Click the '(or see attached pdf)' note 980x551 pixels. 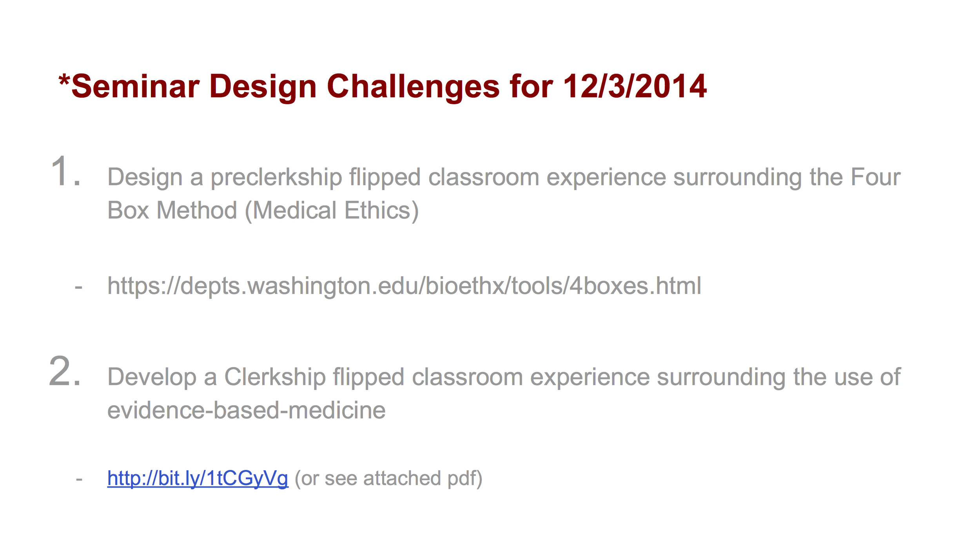coord(388,478)
